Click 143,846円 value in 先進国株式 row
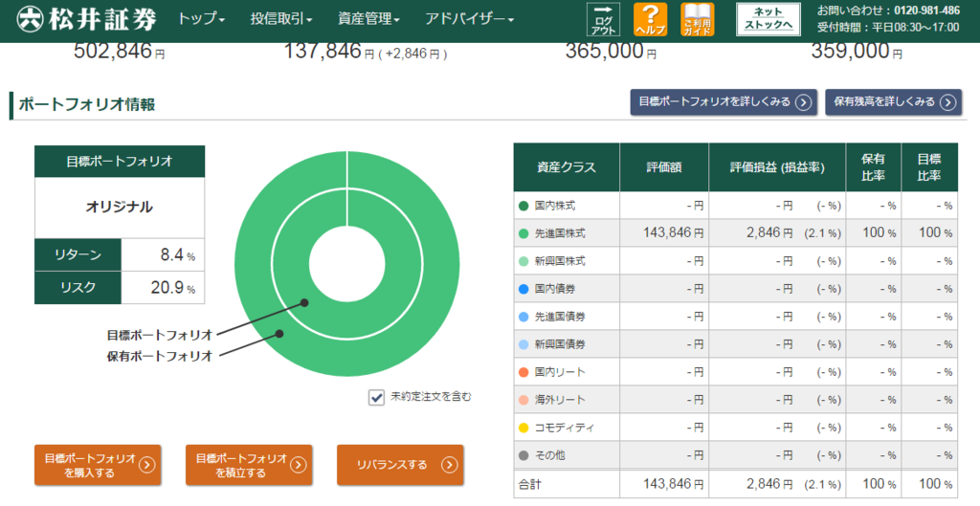 click(673, 233)
